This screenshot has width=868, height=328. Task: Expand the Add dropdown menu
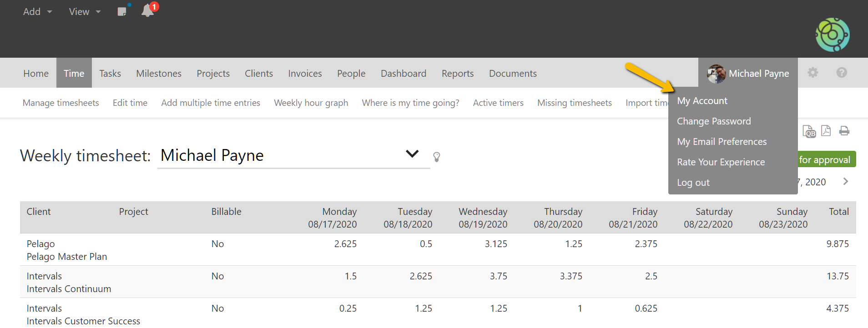(37, 12)
